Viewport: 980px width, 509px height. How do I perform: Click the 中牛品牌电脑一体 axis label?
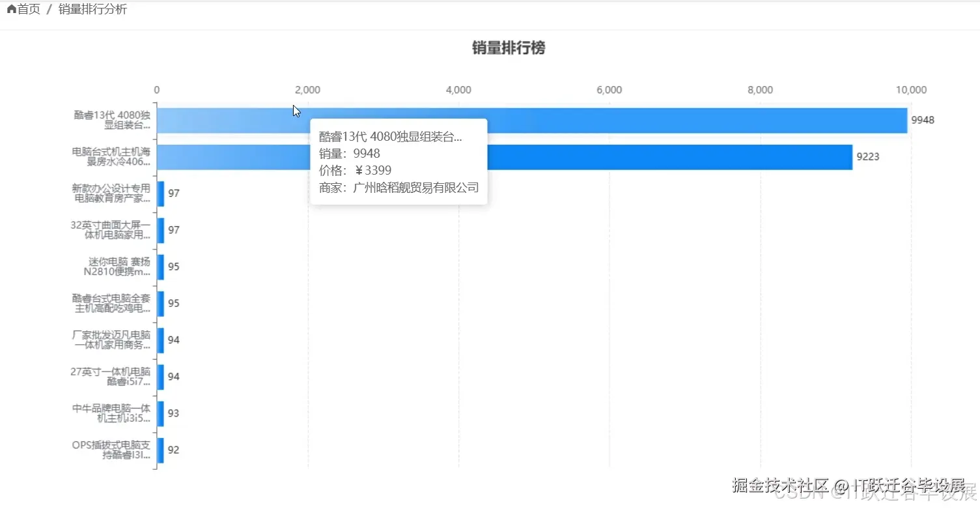(x=111, y=413)
